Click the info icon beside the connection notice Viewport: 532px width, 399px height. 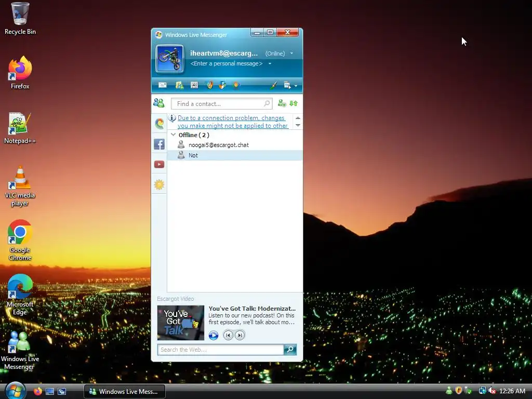coord(172,118)
